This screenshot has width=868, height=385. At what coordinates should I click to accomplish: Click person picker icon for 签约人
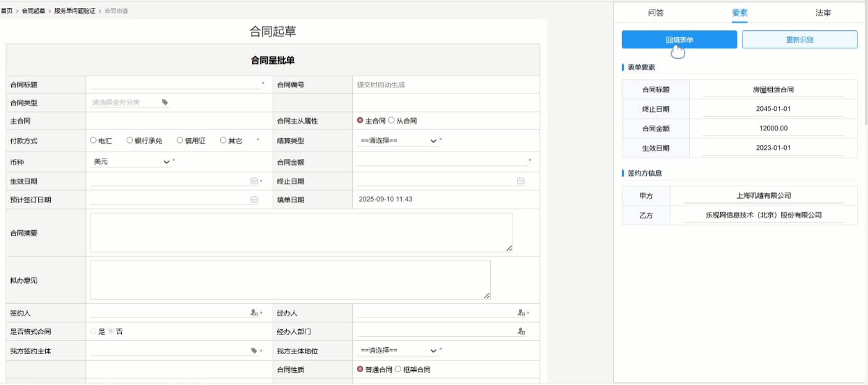253,313
